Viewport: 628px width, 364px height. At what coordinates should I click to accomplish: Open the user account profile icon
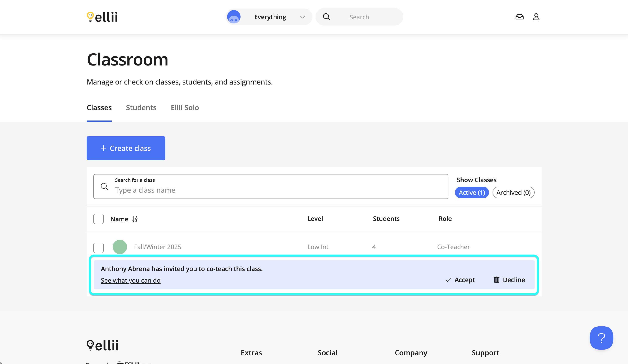(536, 17)
